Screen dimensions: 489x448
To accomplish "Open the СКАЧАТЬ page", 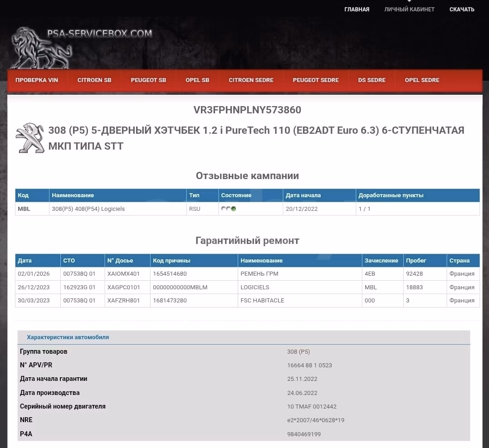I will [462, 10].
